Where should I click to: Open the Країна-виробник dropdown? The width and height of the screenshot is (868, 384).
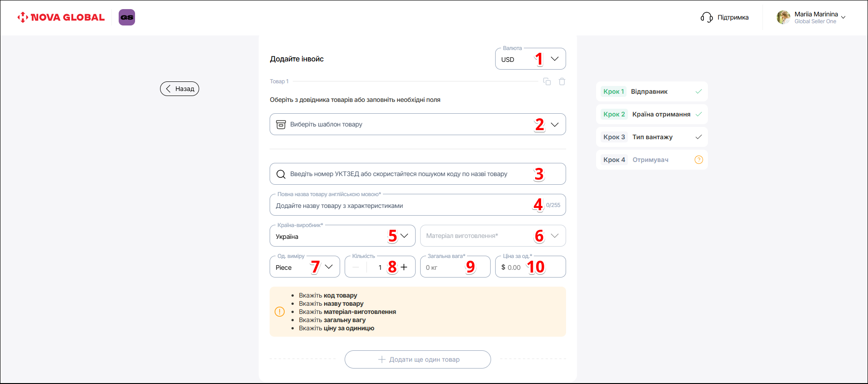point(404,236)
